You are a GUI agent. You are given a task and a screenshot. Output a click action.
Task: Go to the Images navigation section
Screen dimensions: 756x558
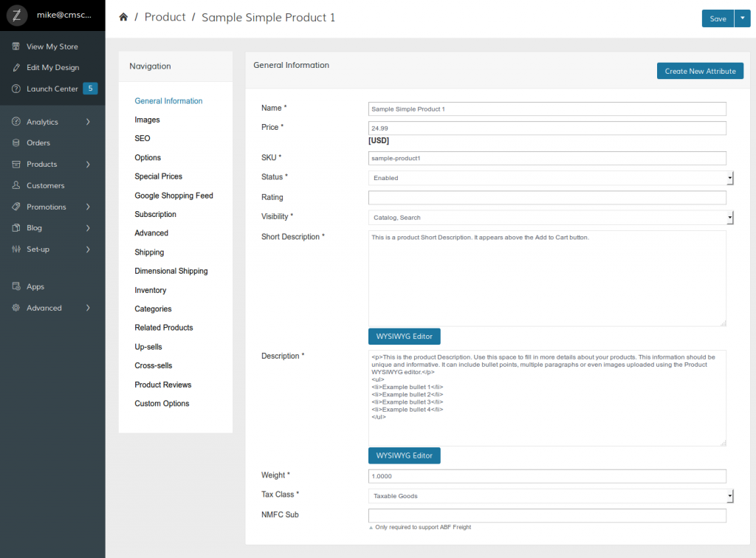pos(147,120)
